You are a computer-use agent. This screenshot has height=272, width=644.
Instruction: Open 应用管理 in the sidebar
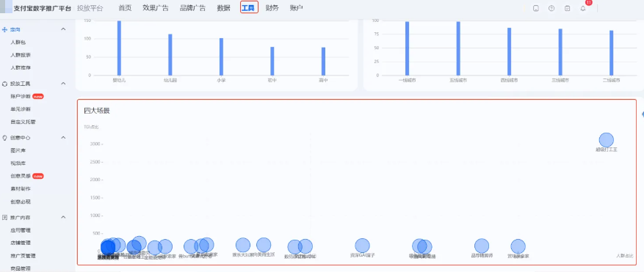[21, 230]
